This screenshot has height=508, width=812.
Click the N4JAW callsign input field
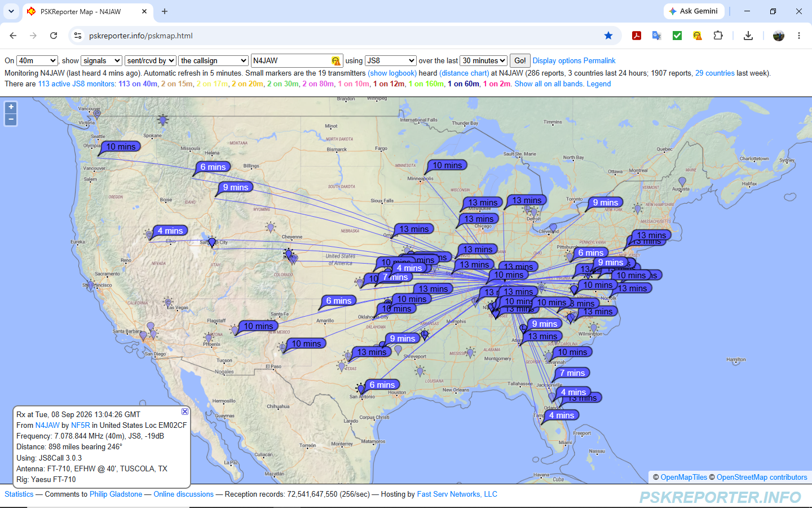[x=292, y=60]
